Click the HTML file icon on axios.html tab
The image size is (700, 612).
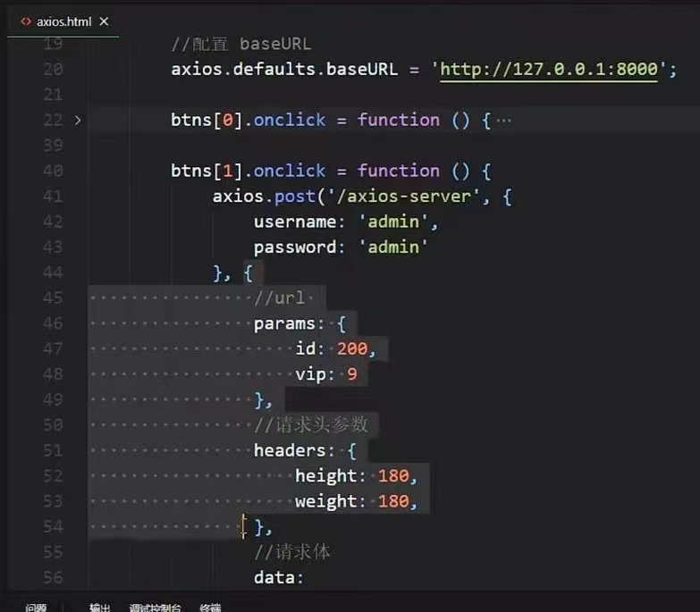pyautogui.click(x=26, y=21)
